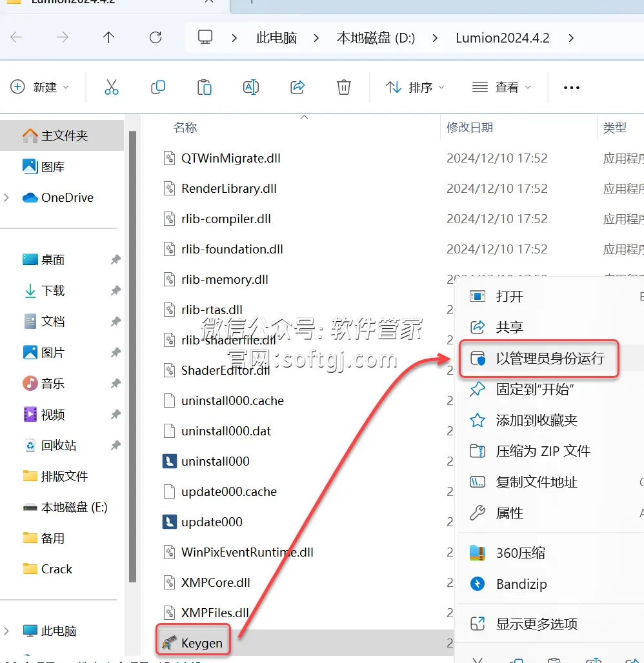Sort by the 名称 column header

pos(185,127)
